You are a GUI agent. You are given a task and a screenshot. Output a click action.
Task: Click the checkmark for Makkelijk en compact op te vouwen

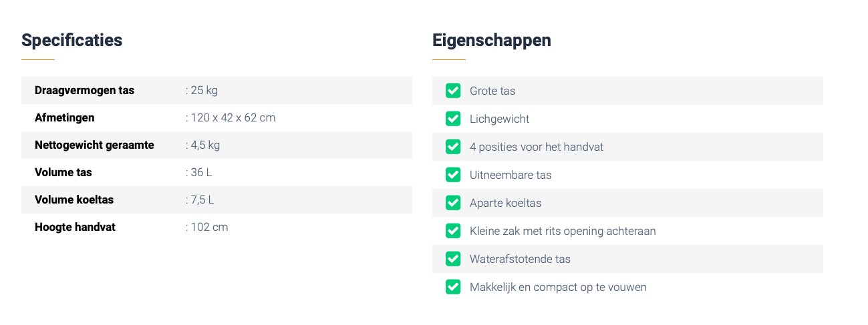[x=453, y=287]
